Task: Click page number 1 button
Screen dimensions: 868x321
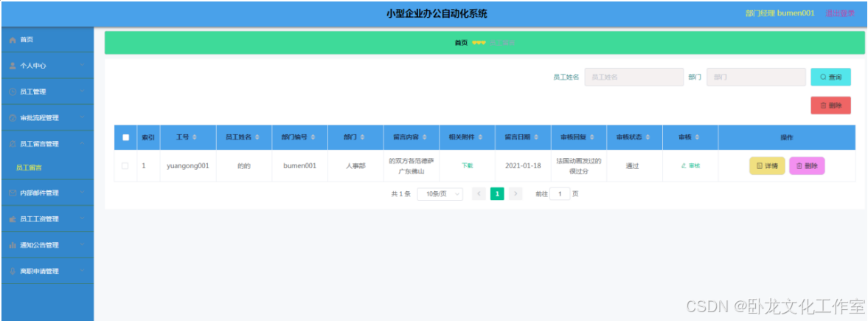Action: pos(497,193)
